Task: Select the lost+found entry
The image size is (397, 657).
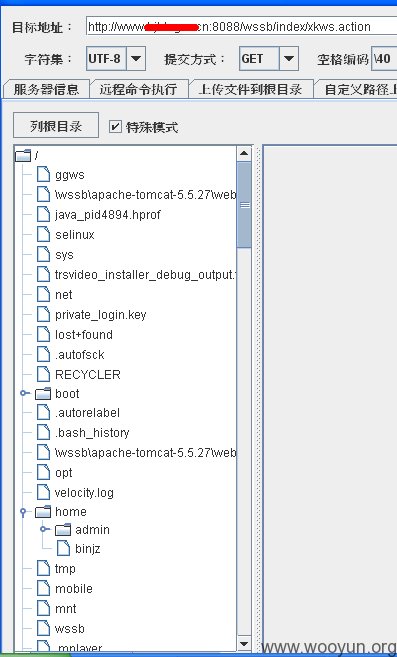Action: 84,335
